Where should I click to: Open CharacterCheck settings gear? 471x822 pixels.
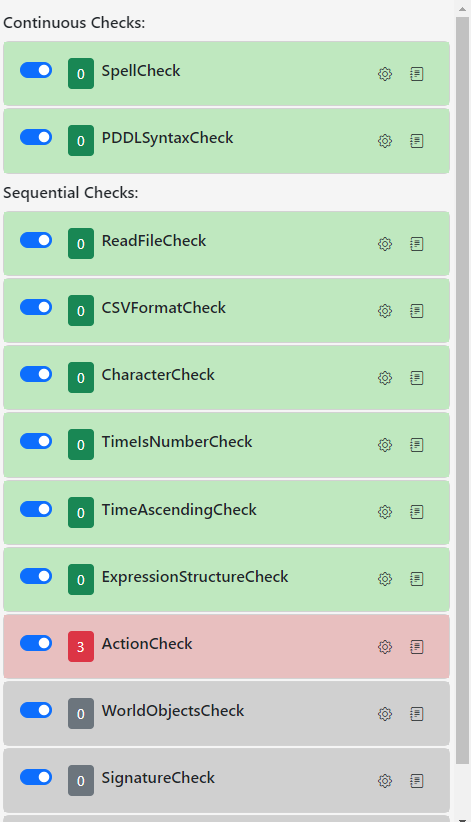click(385, 378)
